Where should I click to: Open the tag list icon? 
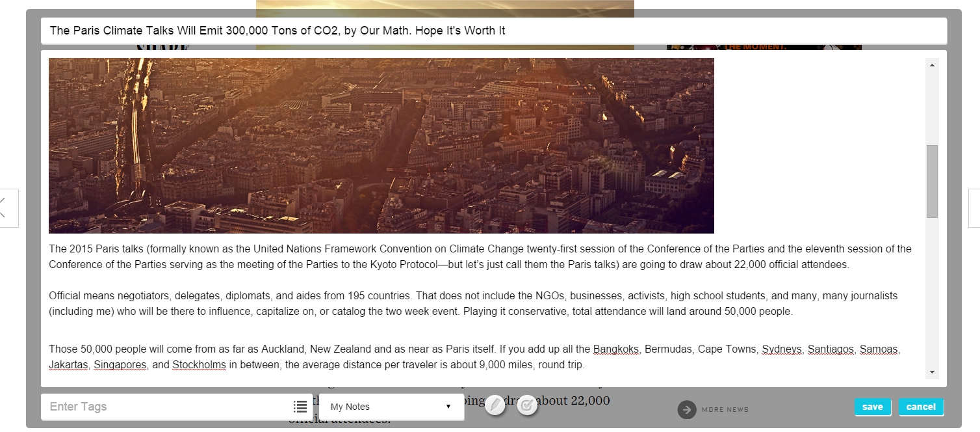pyautogui.click(x=300, y=407)
